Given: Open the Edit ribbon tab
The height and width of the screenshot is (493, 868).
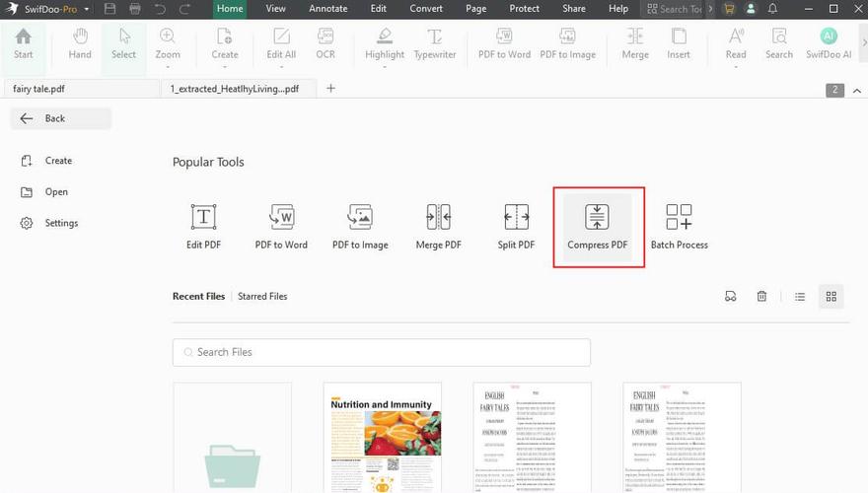Looking at the screenshot, I should click(379, 9).
